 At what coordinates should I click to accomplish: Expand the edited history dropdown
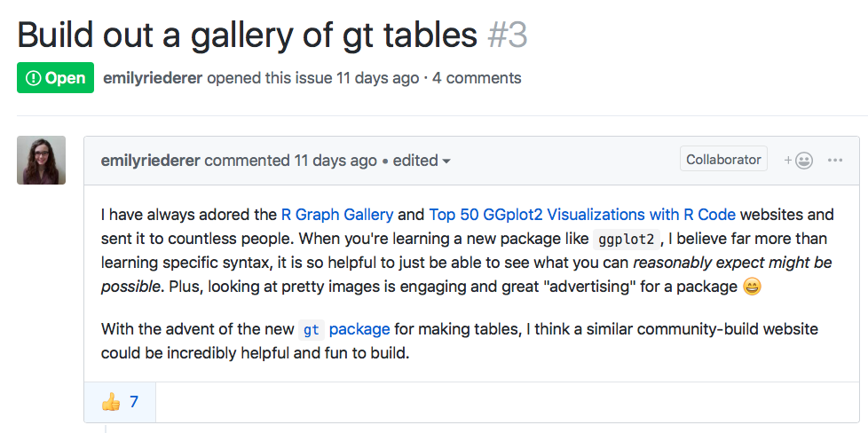click(422, 161)
